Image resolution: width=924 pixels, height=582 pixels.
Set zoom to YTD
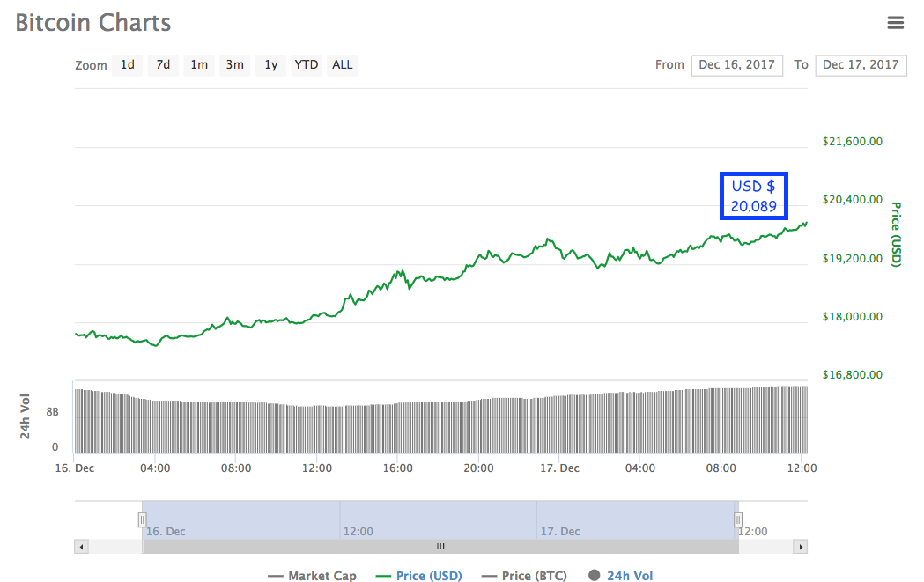pyautogui.click(x=307, y=65)
